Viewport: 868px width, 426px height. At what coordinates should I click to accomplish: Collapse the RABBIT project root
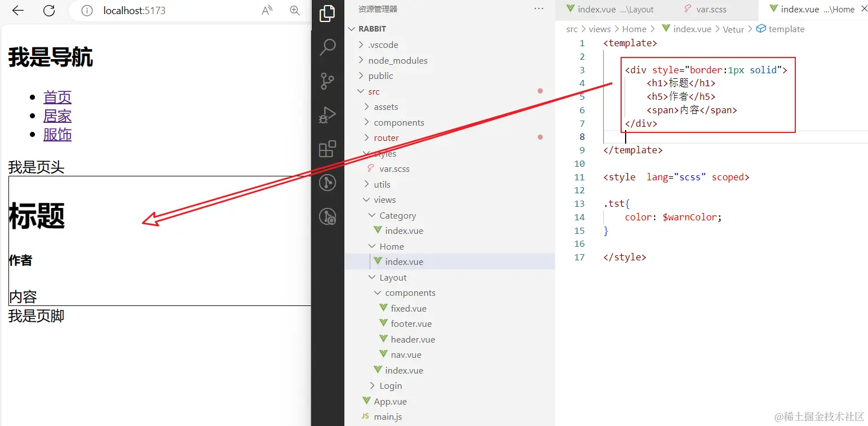point(352,29)
